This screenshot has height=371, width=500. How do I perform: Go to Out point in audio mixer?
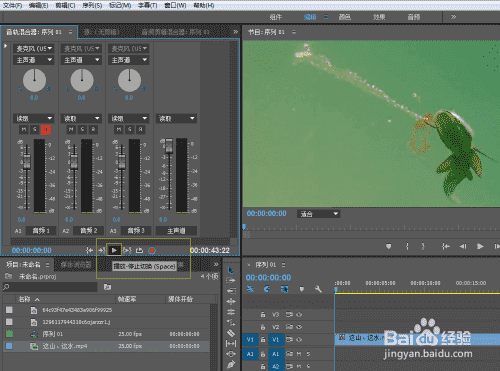(x=101, y=250)
